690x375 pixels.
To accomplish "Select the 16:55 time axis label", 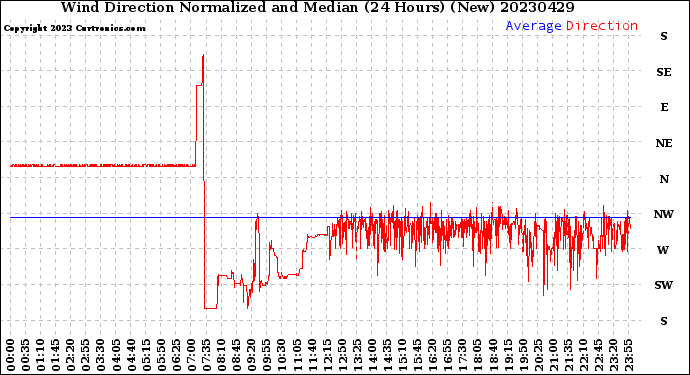I will [x=447, y=355].
